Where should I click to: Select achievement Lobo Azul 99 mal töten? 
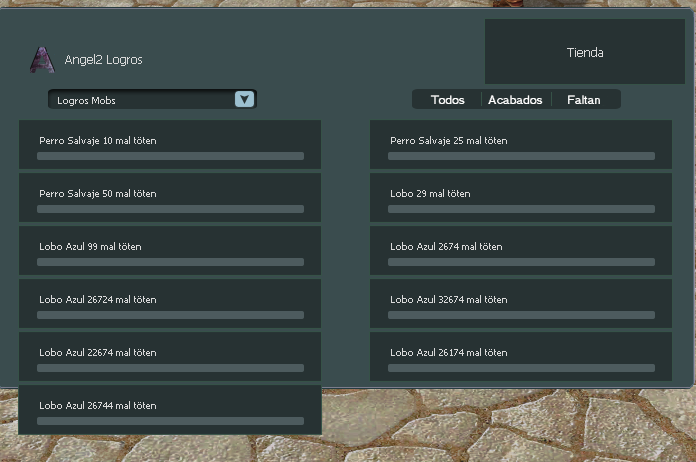click(x=170, y=250)
